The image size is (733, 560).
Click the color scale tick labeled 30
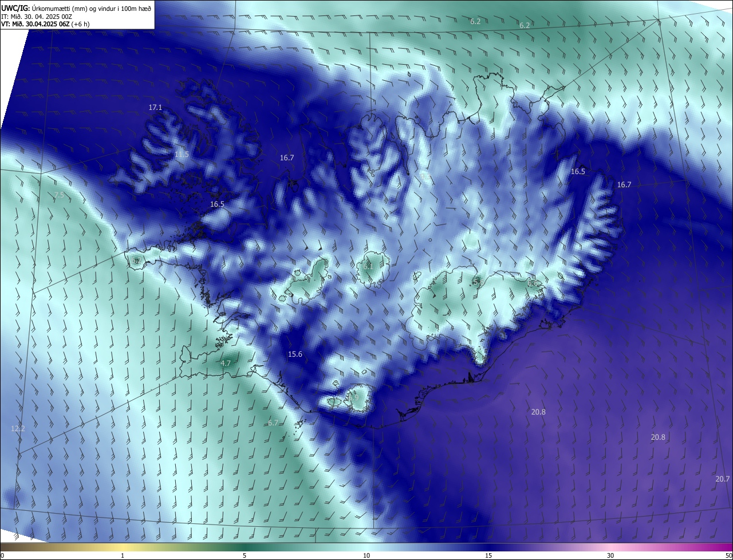pyautogui.click(x=610, y=555)
